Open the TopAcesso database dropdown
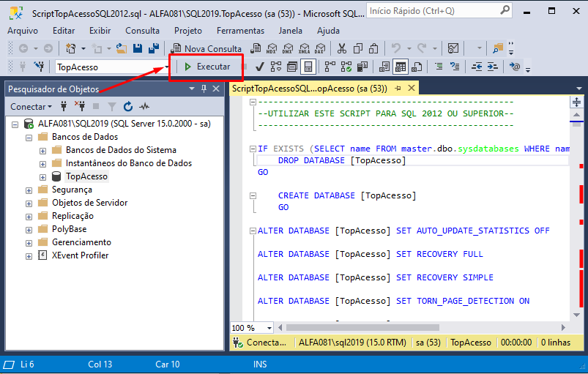Viewport: 588px width, 374px height. (x=164, y=67)
